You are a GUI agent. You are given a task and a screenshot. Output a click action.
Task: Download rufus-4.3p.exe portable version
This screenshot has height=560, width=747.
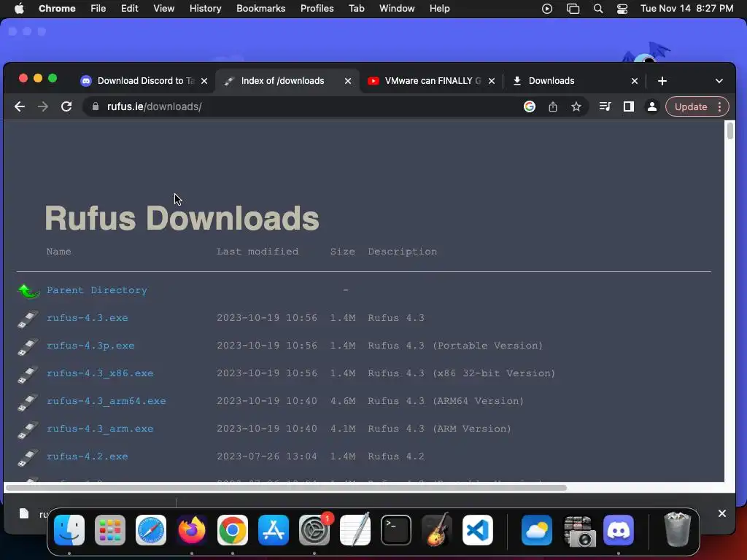[x=90, y=345]
